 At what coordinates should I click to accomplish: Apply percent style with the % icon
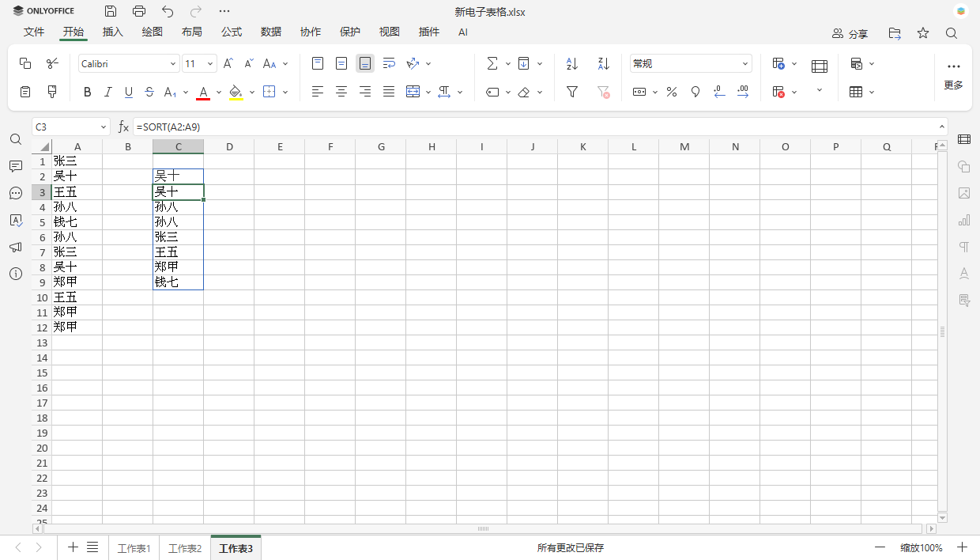click(x=671, y=92)
